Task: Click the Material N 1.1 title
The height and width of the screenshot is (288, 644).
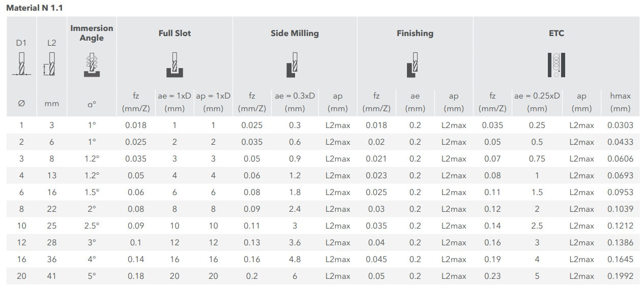Action: point(34,8)
